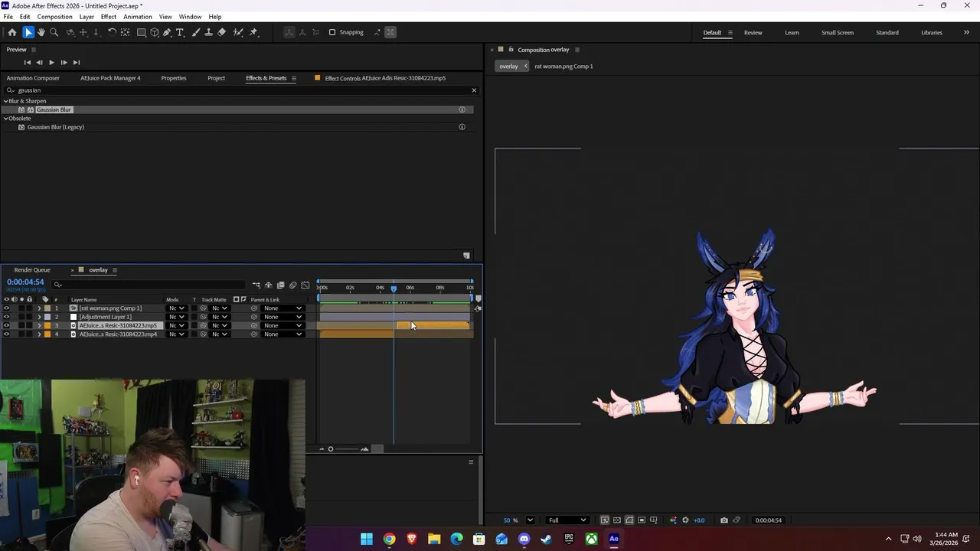The height and width of the screenshot is (551, 980).
Task: Click the timeline zoom slider handle
Action: click(x=331, y=449)
